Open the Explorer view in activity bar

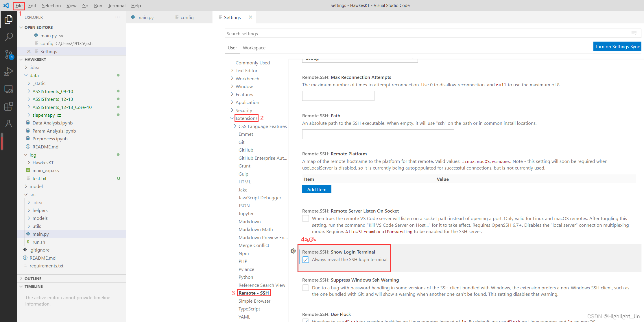[x=9, y=20]
